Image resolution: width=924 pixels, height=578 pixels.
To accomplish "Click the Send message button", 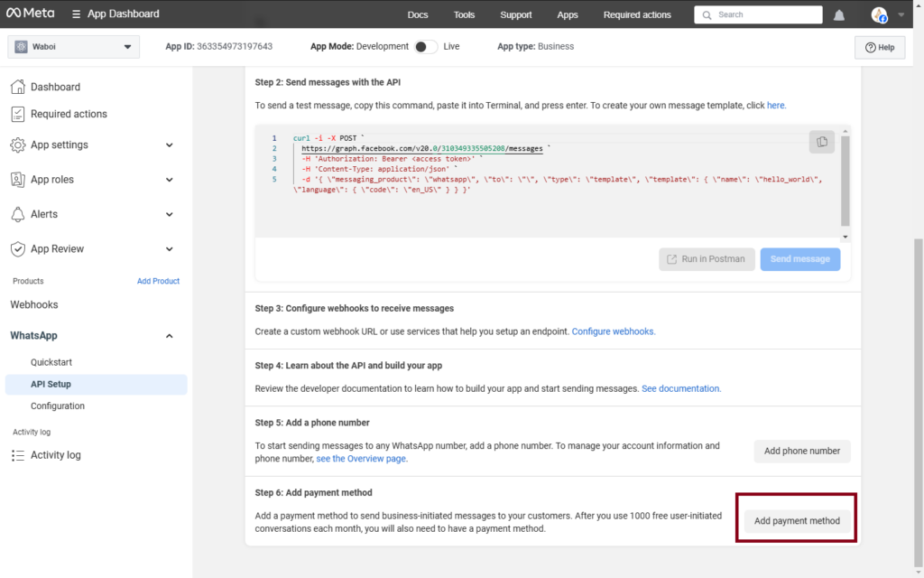I will (800, 259).
